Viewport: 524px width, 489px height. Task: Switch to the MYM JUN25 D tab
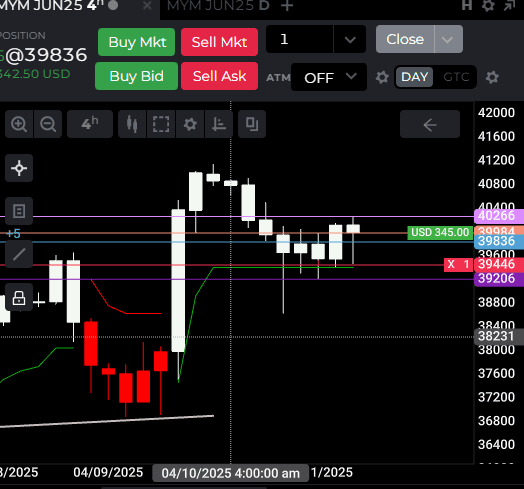click(218, 6)
